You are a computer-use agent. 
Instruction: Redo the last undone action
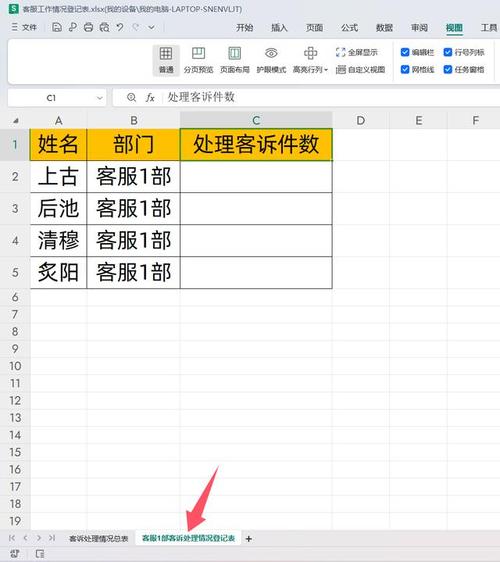[136, 27]
